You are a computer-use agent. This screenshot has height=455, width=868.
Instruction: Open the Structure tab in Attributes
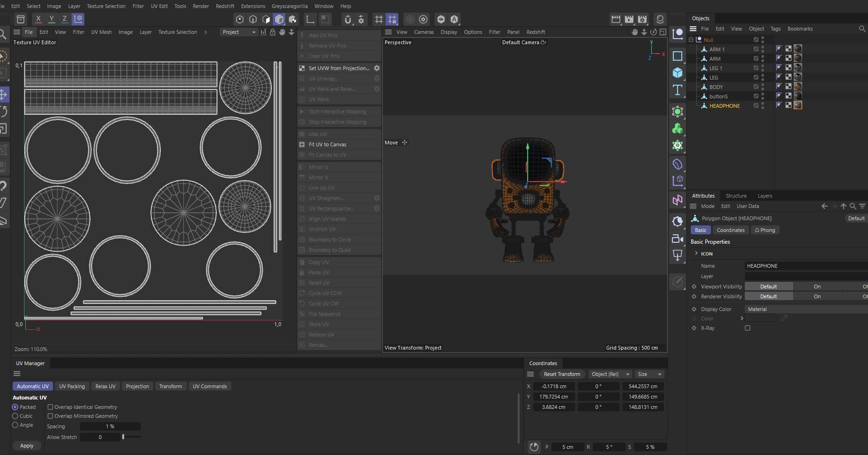point(736,196)
